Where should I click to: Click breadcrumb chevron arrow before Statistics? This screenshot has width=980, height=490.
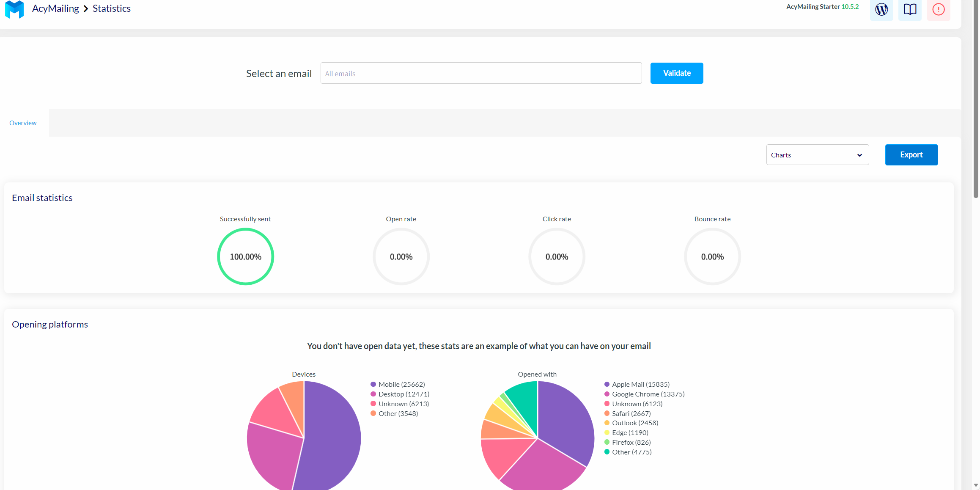pos(86,9)
